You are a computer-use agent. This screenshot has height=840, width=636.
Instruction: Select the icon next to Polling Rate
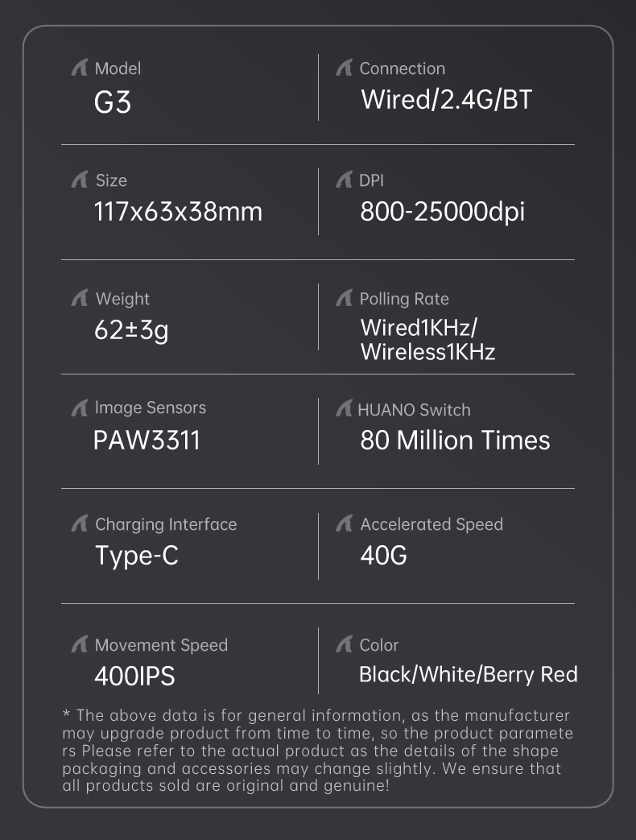pyautogui.click(x=345, y=299)
